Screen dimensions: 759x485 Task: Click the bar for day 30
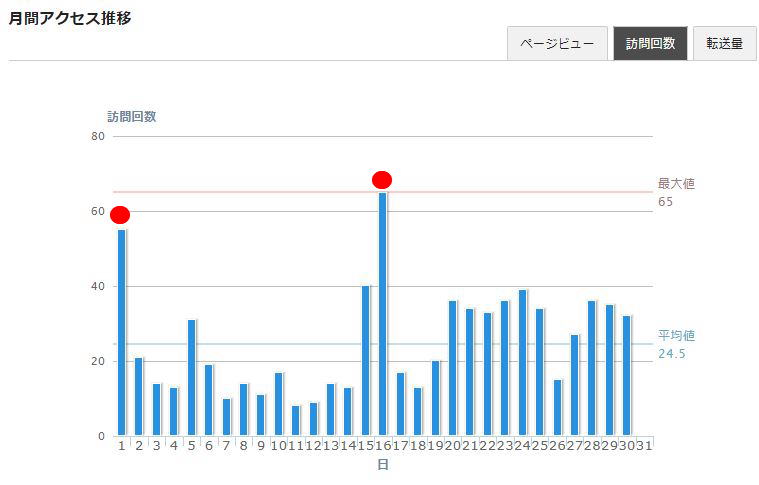click(x=626, y=376)
